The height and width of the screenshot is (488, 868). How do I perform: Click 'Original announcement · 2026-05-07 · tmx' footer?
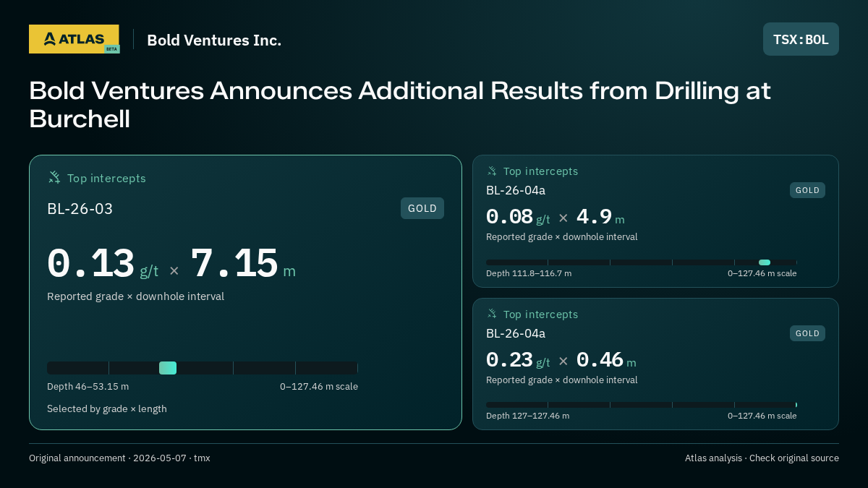[x=119, y=458]
